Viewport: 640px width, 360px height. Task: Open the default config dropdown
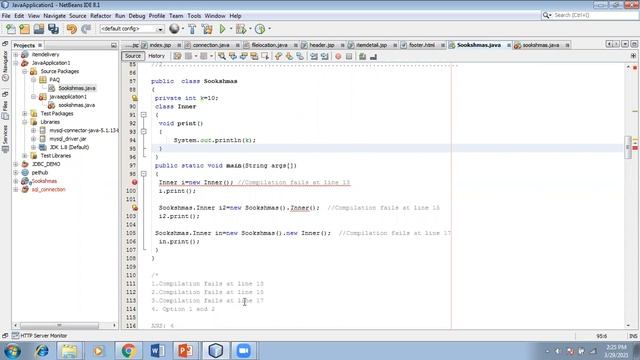132,29
